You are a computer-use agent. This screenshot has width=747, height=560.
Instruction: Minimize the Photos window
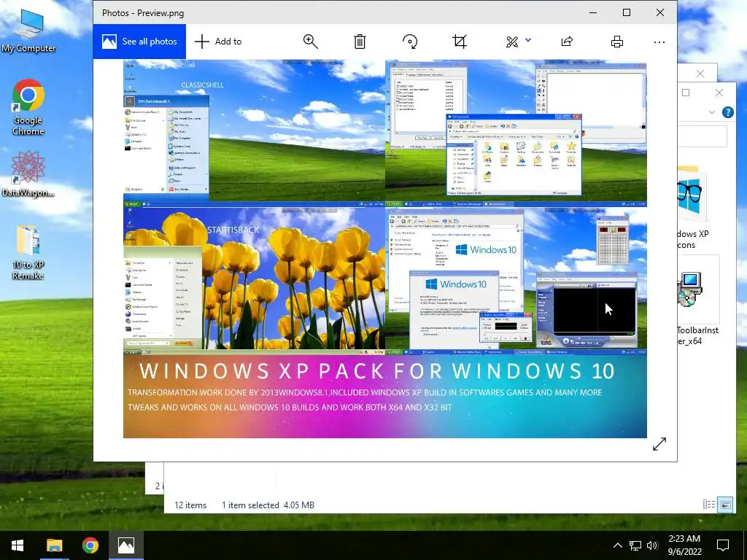tap(593, 13)
